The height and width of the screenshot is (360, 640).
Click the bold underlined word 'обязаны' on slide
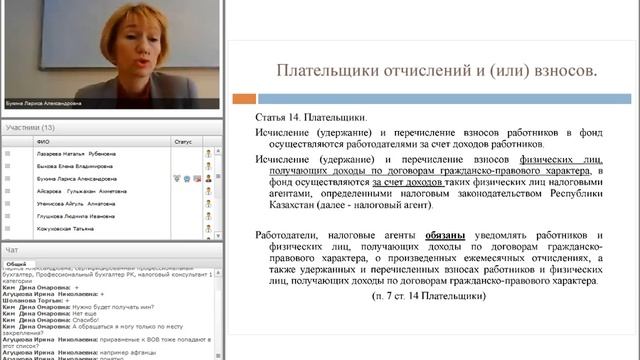[445, 236]
